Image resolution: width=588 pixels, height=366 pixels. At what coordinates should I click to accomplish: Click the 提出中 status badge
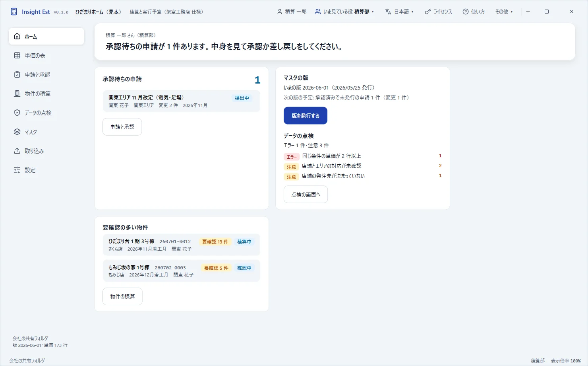pos(242,98)
